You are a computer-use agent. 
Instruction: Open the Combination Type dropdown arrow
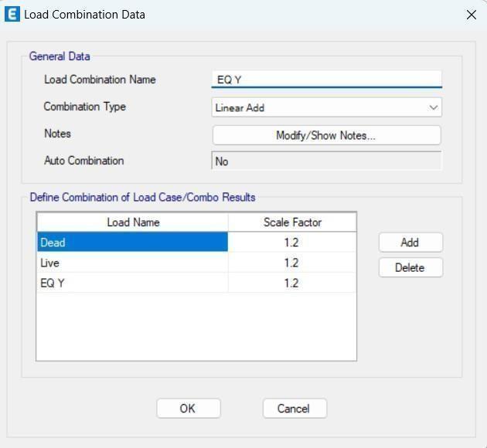coord(433,107)
